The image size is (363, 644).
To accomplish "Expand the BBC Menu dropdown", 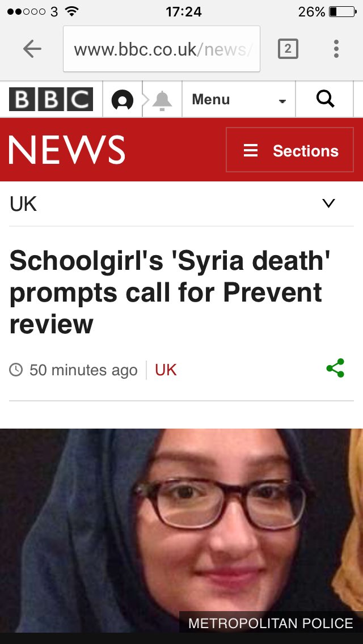I will pyautogui.click(x=238, y=99).
